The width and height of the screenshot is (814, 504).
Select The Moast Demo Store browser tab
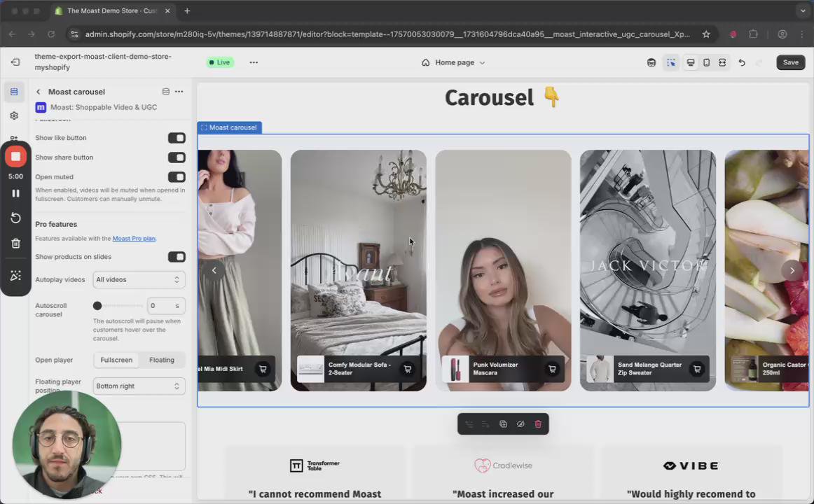[x=113, y=10]
